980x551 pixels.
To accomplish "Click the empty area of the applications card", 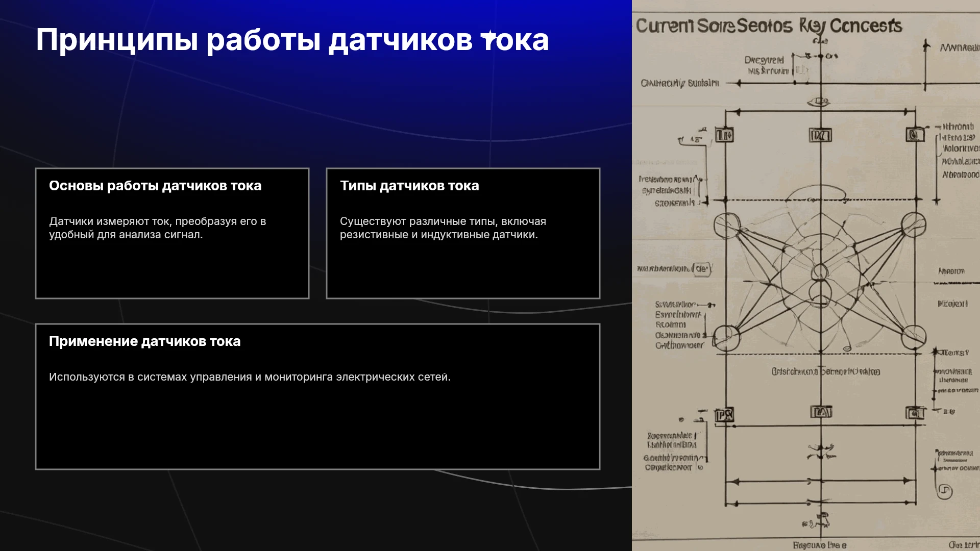I will click(317, 429).
